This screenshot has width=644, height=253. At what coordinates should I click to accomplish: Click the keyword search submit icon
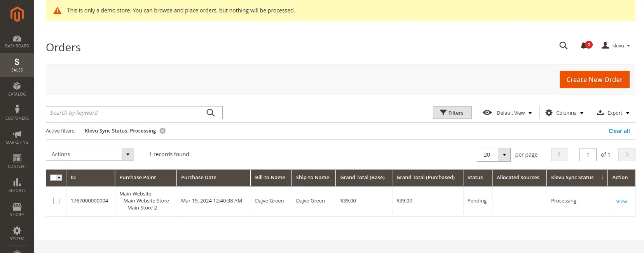(x=211, y=113)
